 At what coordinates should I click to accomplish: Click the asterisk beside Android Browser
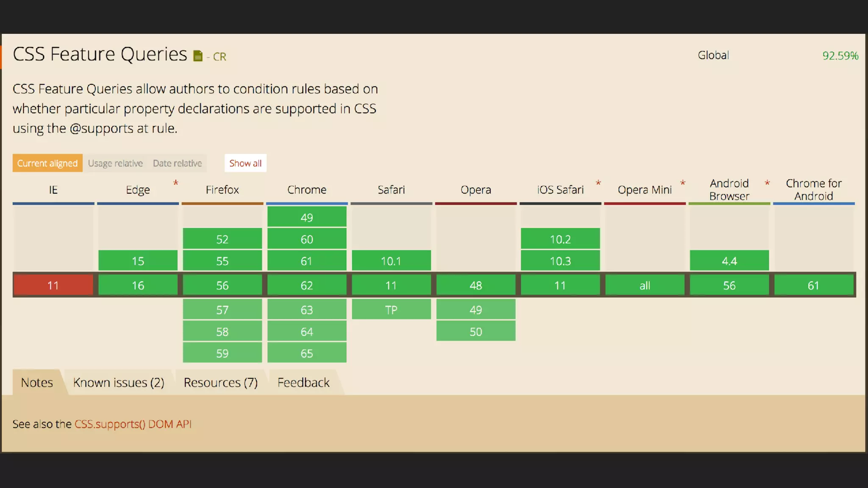[767, 183]
